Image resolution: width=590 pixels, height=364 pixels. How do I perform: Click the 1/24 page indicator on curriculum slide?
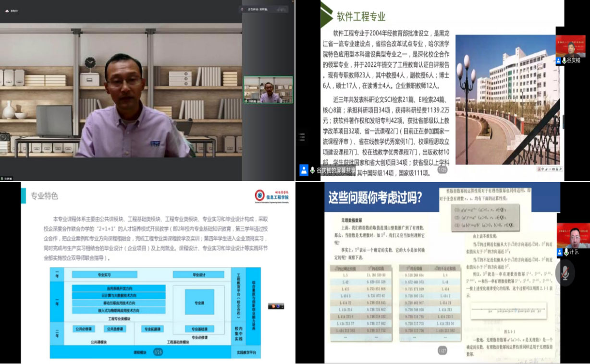tap(158, 352)
